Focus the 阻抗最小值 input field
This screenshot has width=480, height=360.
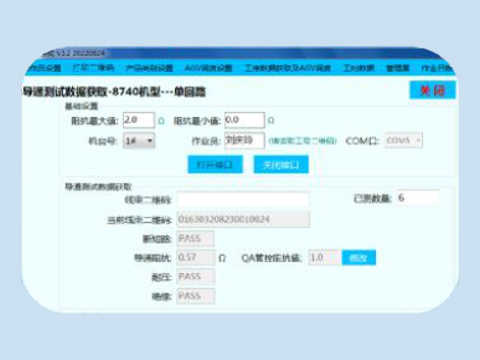tap(245, 120)
